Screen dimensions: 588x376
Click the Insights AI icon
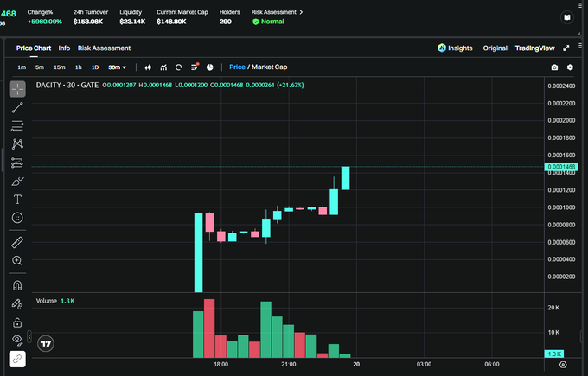click(x=442, y=48)
